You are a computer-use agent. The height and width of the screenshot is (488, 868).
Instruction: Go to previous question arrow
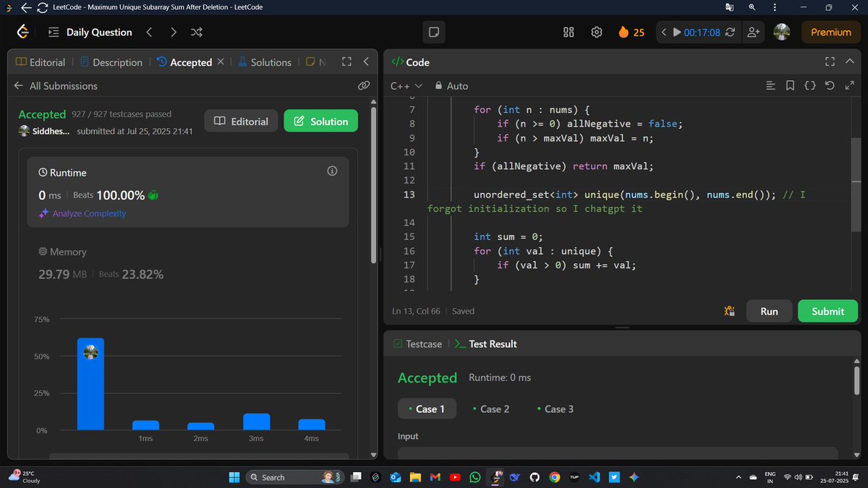(x=148, y=32)
